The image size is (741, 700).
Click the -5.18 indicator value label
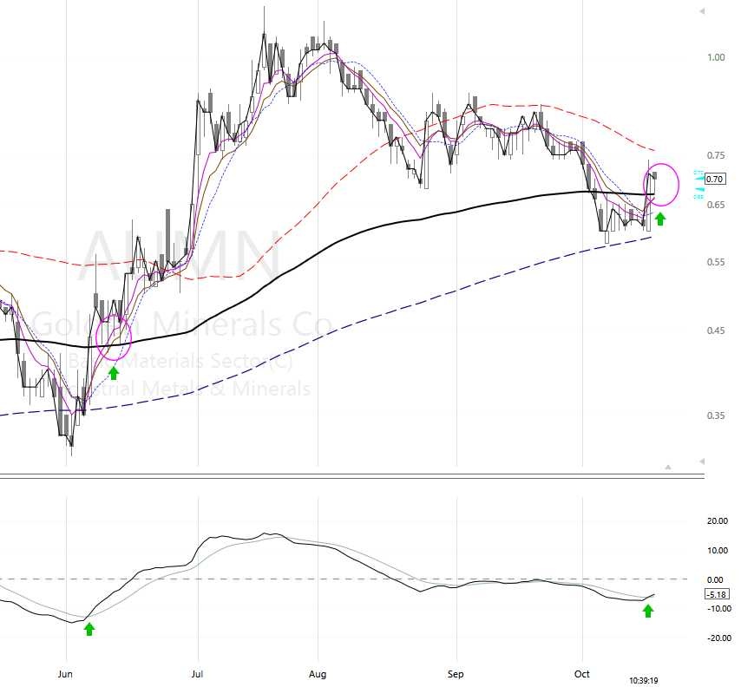(x=716, y=594)
